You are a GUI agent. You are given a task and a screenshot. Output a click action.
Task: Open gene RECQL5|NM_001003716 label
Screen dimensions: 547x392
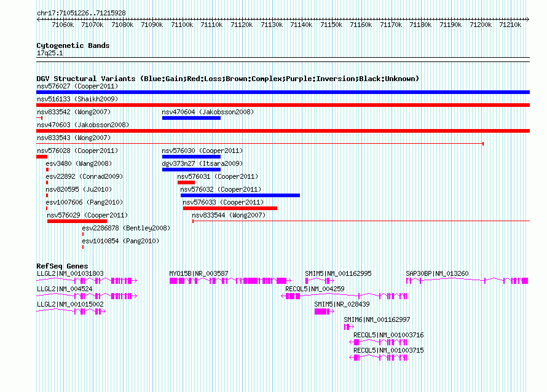pos(388,335)
